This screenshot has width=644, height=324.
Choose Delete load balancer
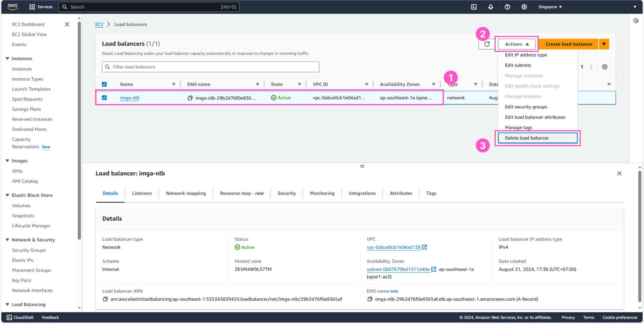point(538,138)
